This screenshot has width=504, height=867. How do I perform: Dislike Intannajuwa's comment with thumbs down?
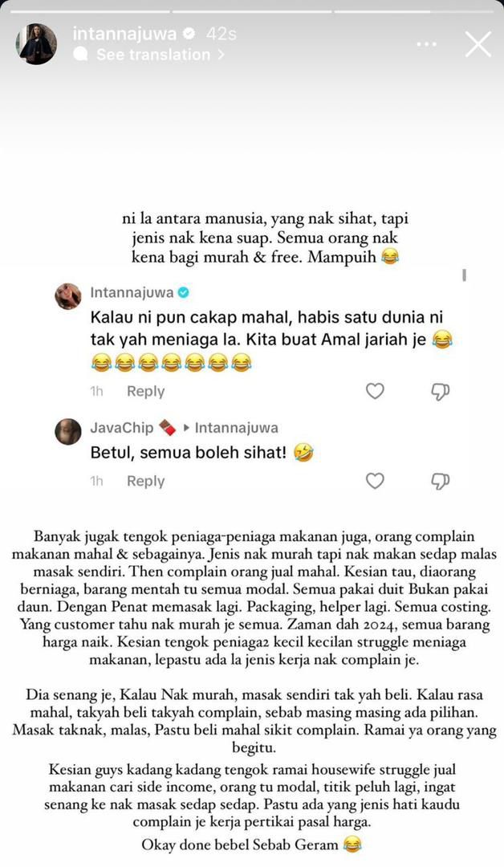coord(440,392)
